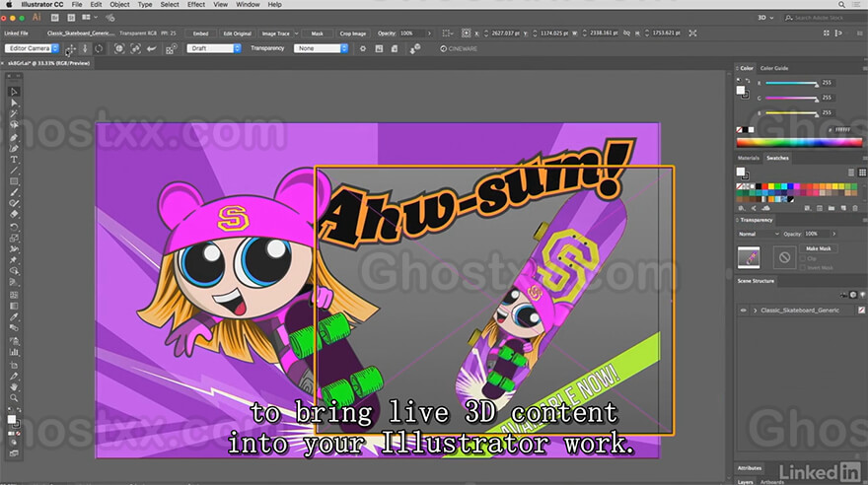Click the move camera icon in Cineware bar
The width and height of the screenshot is (868, 485).
70,48
